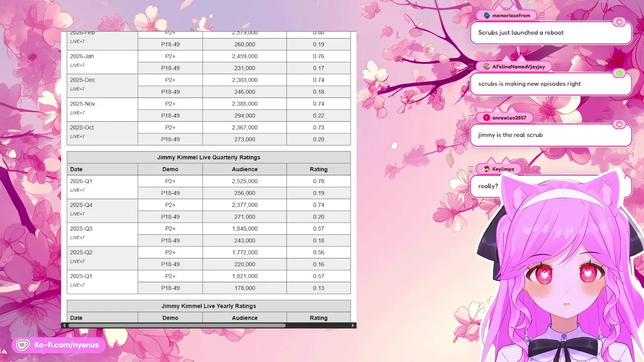This screenshot has height=362, width=644.
Task: Click the 2025-Q1 date cell
Action: [102, 282]
